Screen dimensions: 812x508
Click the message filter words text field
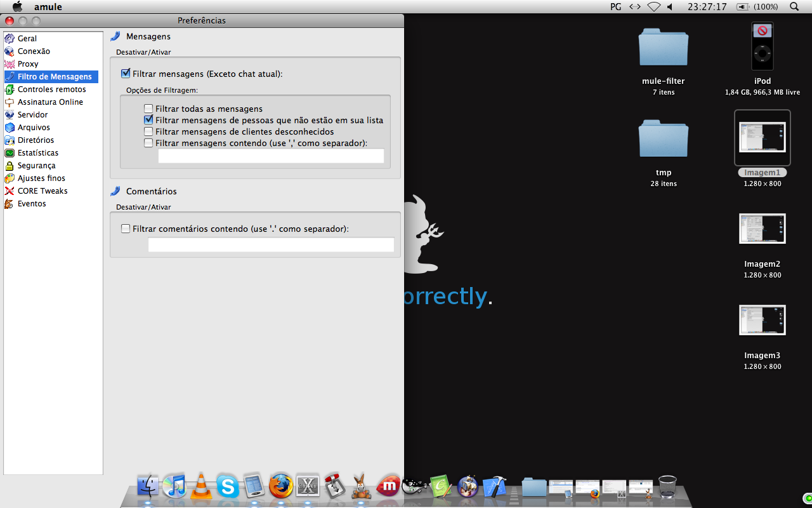(271, 156)
